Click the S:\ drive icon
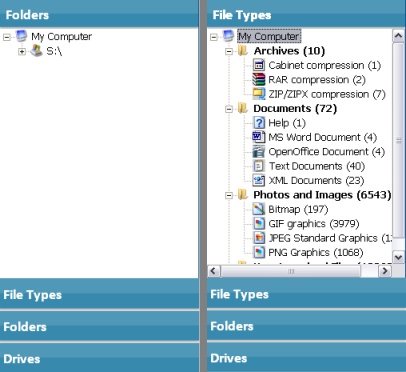406x372 pixels. point(36,51)
